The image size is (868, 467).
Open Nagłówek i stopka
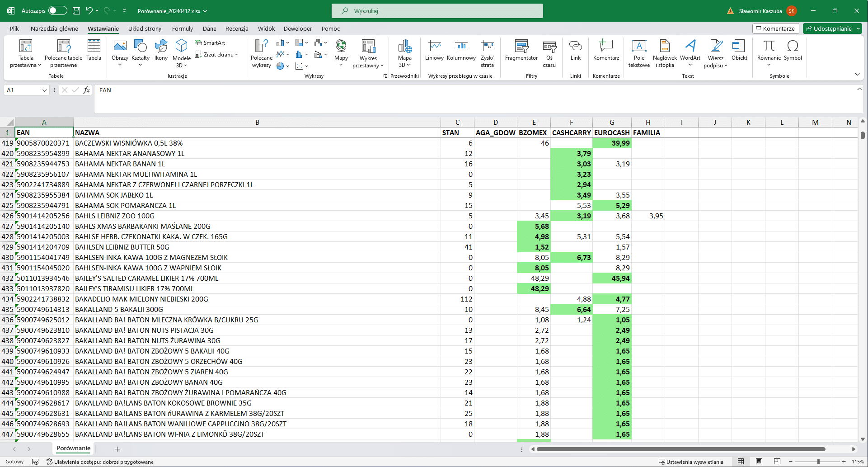[x=665, y=53]
